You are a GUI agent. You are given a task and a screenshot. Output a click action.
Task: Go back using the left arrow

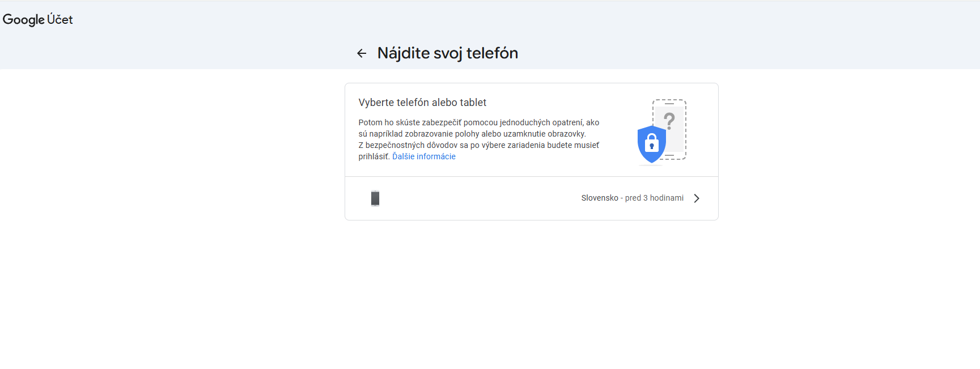click(362, 53)
